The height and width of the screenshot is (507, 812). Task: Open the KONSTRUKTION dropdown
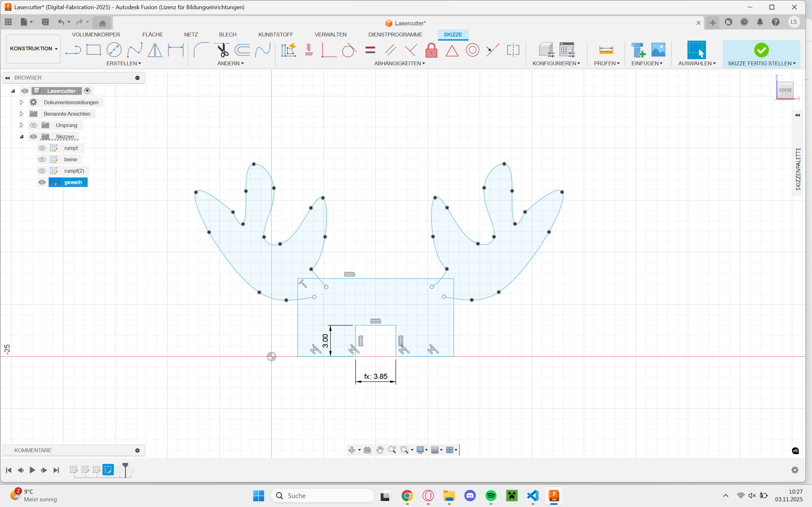coord(33,48)
